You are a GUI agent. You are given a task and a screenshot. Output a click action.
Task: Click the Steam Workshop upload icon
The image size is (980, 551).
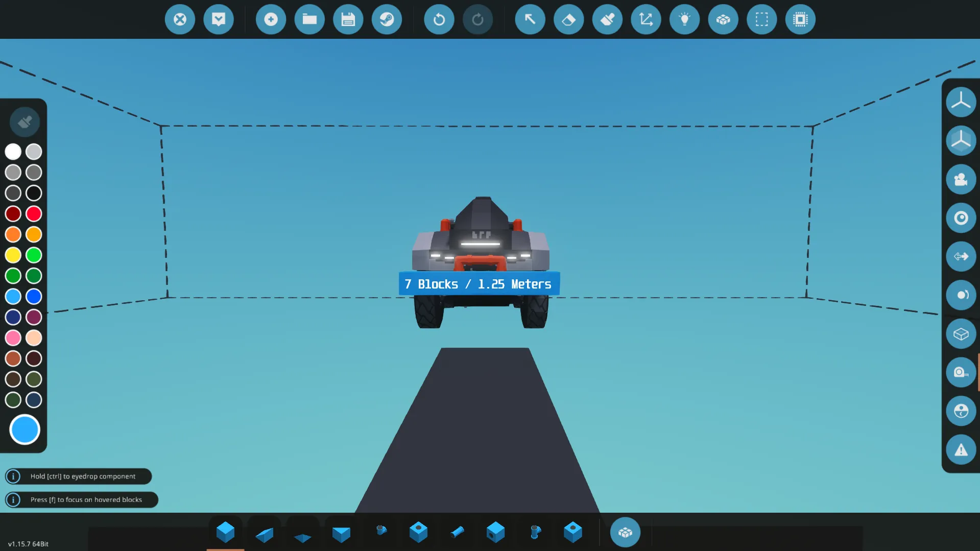pos(387,19)
